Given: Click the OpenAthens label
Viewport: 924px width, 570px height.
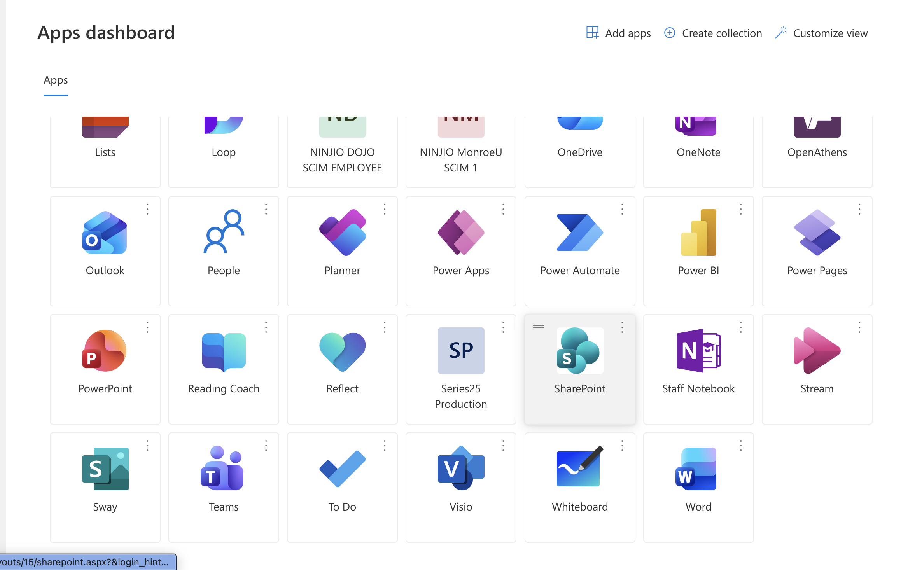Looking at the screenshot, I should point(817,152).
